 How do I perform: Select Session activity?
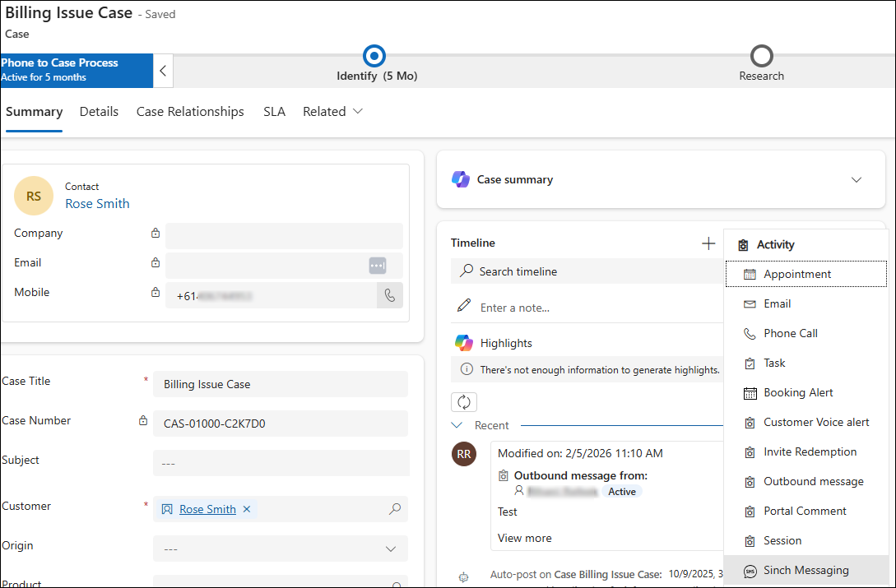coord(805,540)
